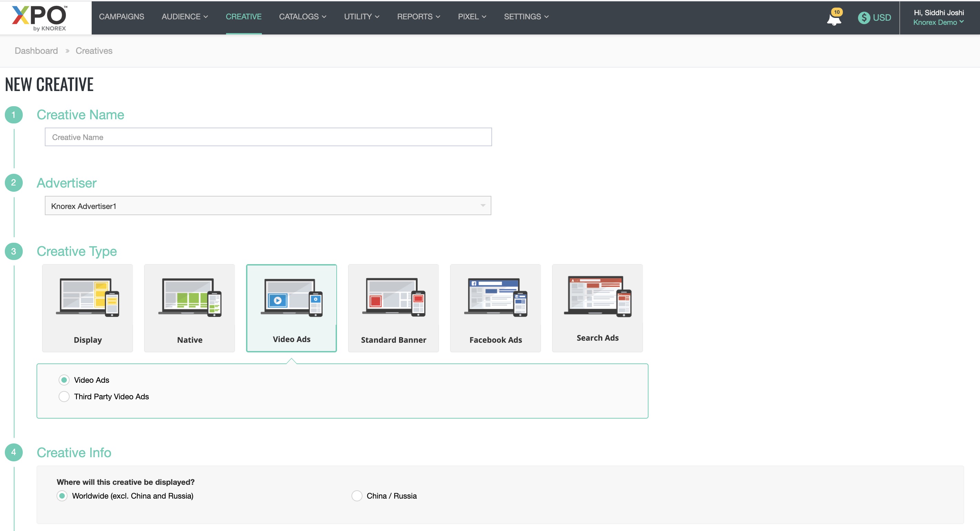This screenshot has width=980, height=531.
Task: Open the Campaigns menu item
Action: pyautogui.click(x=121, y=17)
